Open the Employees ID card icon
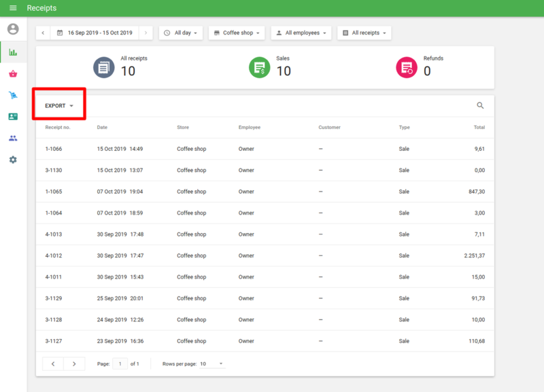This screenshot has width=544, height=392. point(13,117)
